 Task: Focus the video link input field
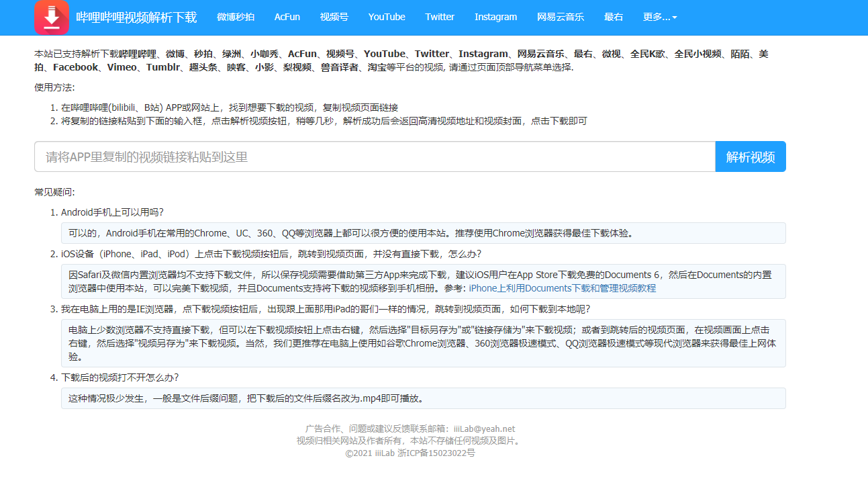(375, 156)
